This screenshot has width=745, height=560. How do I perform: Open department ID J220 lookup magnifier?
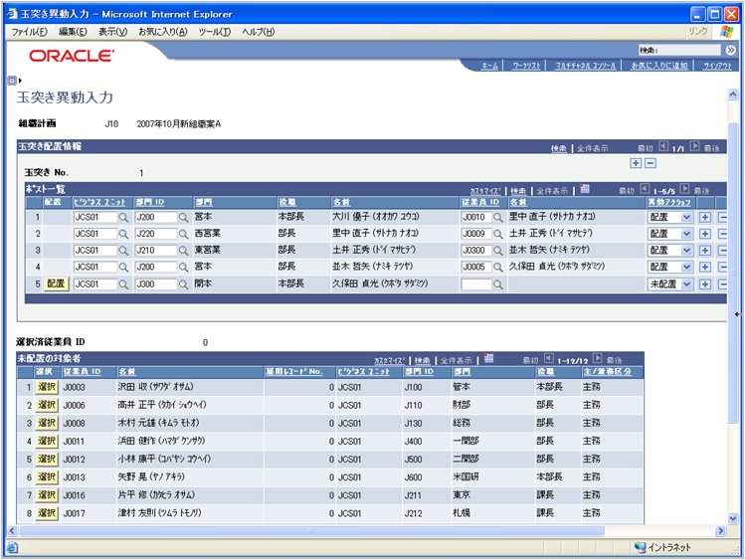pos(183,234)
